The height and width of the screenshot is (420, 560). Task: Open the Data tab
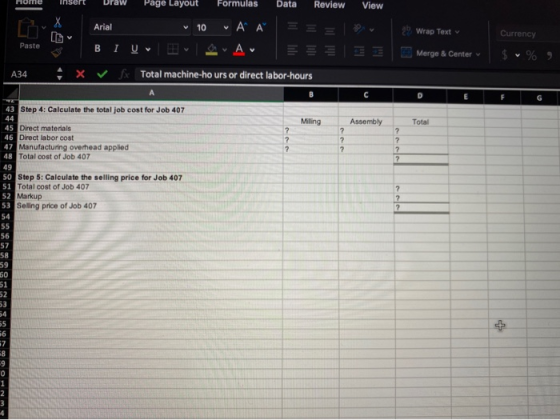tap(286, 5)
